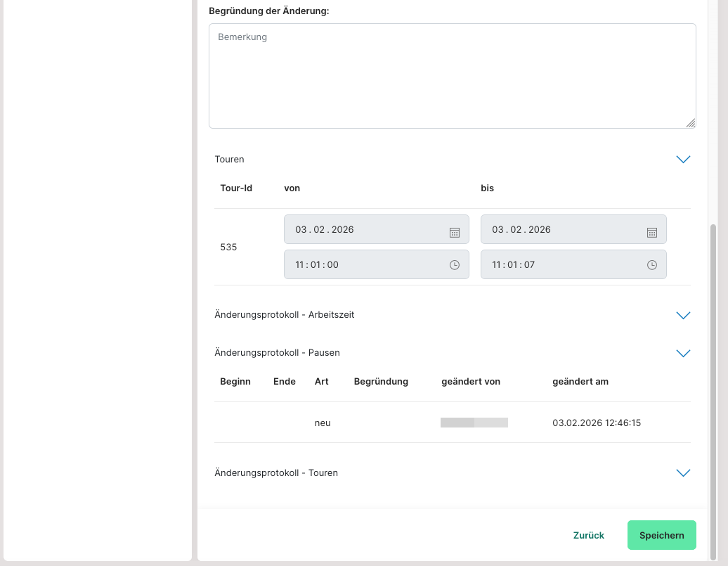This screenshot has width=728, height=566.
Task: Click the bis date field of tour 535
Action: [562, 230]
